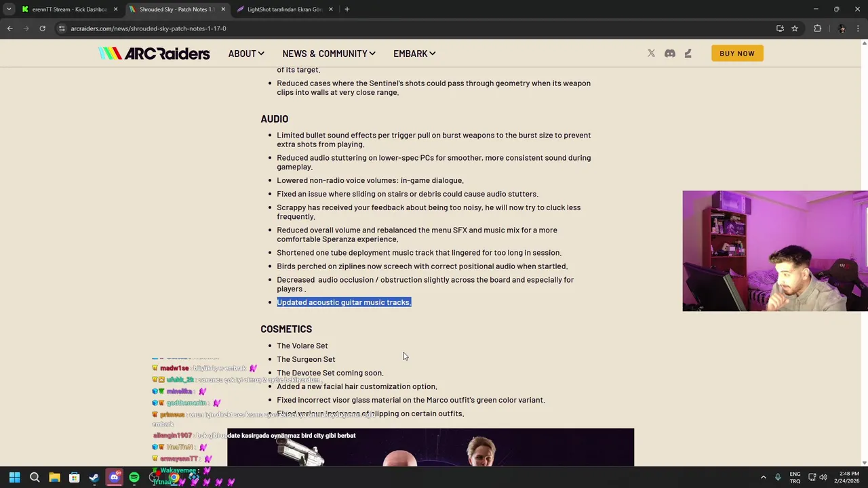Screen dimensions: 868x488
Task: Go back with the browser back arrow
Action: pos(9,28)
